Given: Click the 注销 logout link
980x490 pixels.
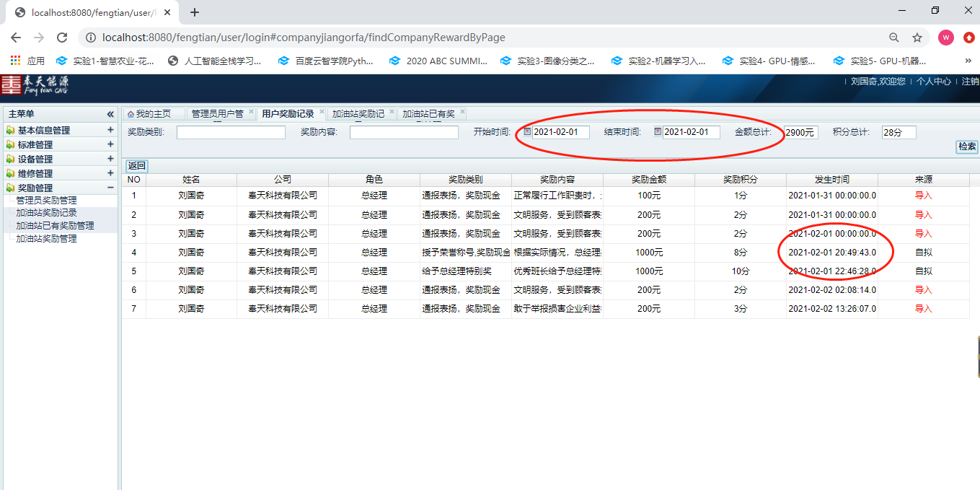Looking at the screenshot, I should 970,82.
